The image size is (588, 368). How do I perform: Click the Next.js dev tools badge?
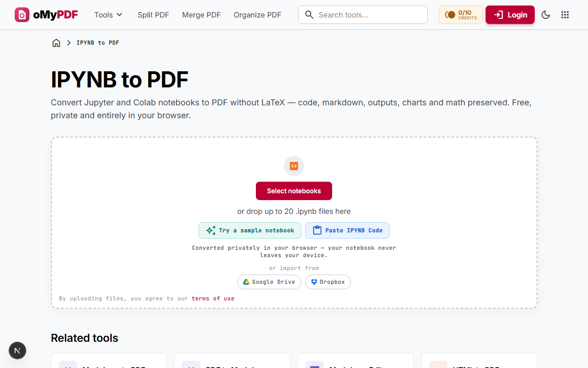coord(17,351)
